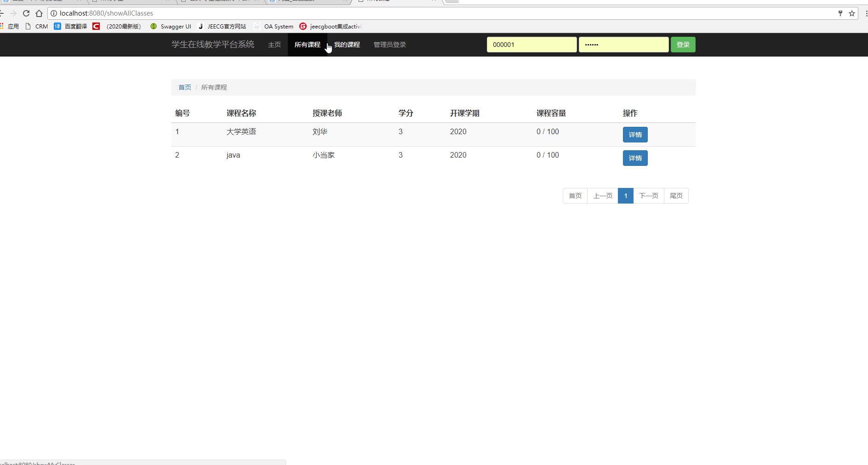Click the browser forward arrow
Image resolution: width=868 pixels, height=465 pixels.
(x=13, y=13)
